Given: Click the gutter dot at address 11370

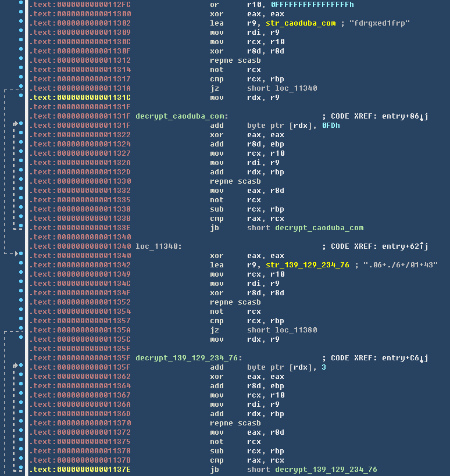Looking at the screenshot, I should tap(21, 423).
